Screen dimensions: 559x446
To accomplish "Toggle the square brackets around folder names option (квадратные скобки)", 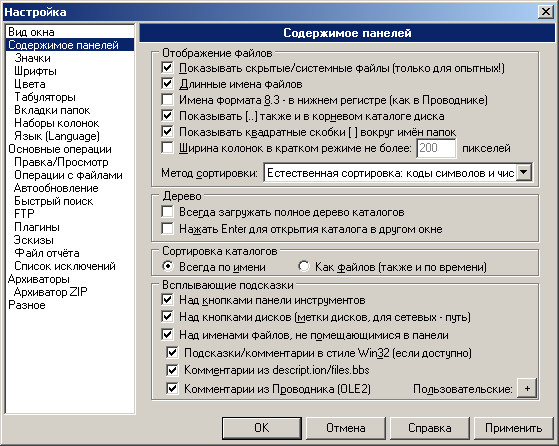I will (167, 132).
